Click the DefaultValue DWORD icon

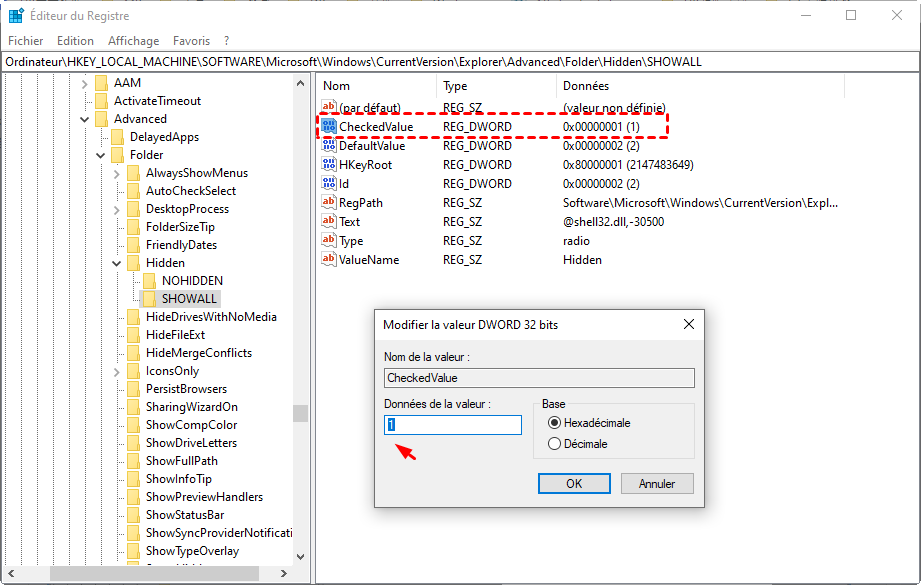point(329,145)
